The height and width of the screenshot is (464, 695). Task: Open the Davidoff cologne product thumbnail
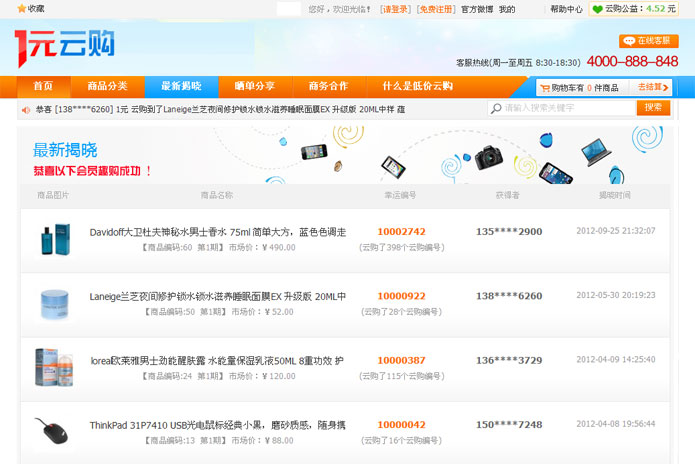(55, 240)
